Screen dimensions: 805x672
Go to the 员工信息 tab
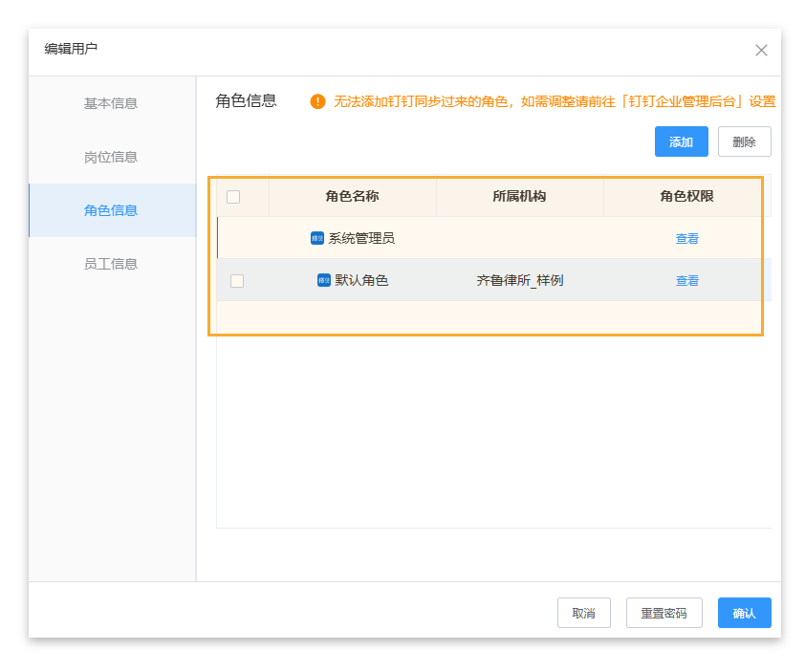[111, 264]
